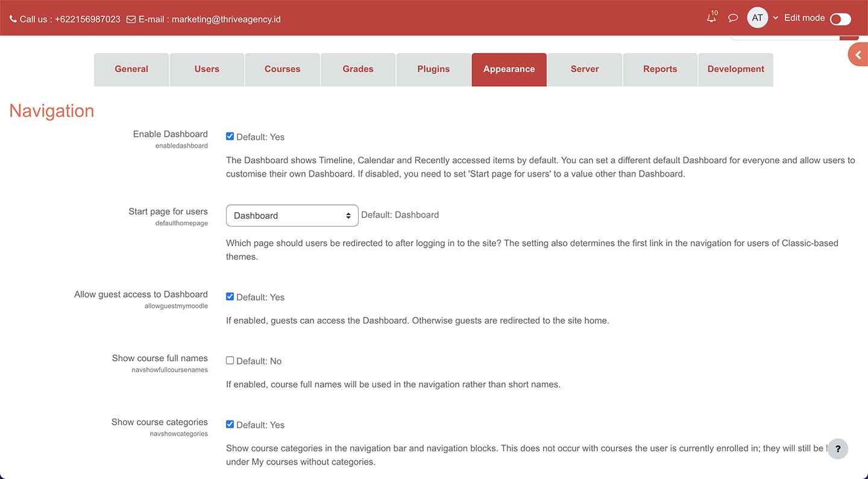The width and height of the screenshot is (868, 479).
Task: Uncheck the Enable Dashboard checkbox
Action: pos(230,136)
